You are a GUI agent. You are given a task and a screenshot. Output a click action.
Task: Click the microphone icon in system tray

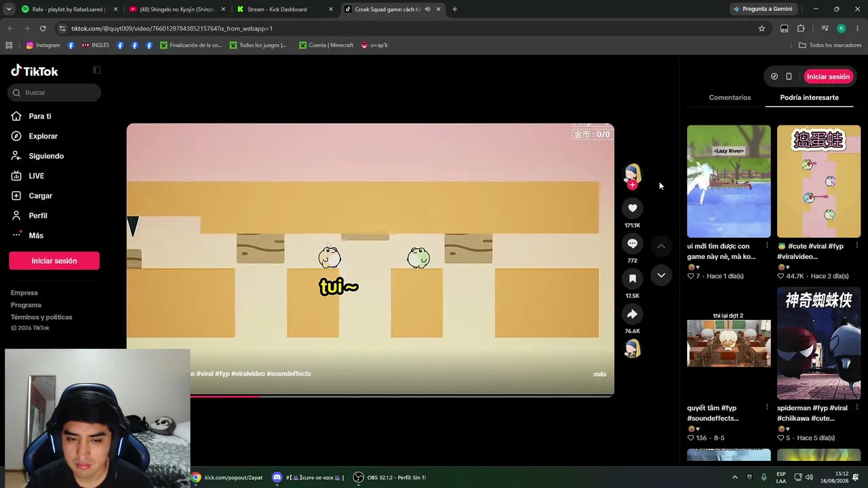[764, 477]
